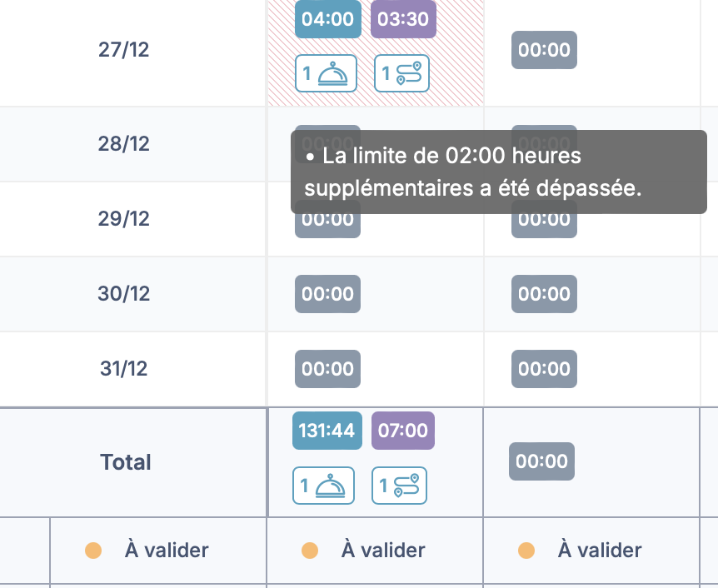Image resolution: width=718 pixels, height=588 pixels.
Task: Click the orange status dot below the 131:44 column
Action: pyautogui.click(x=310, y=551)
